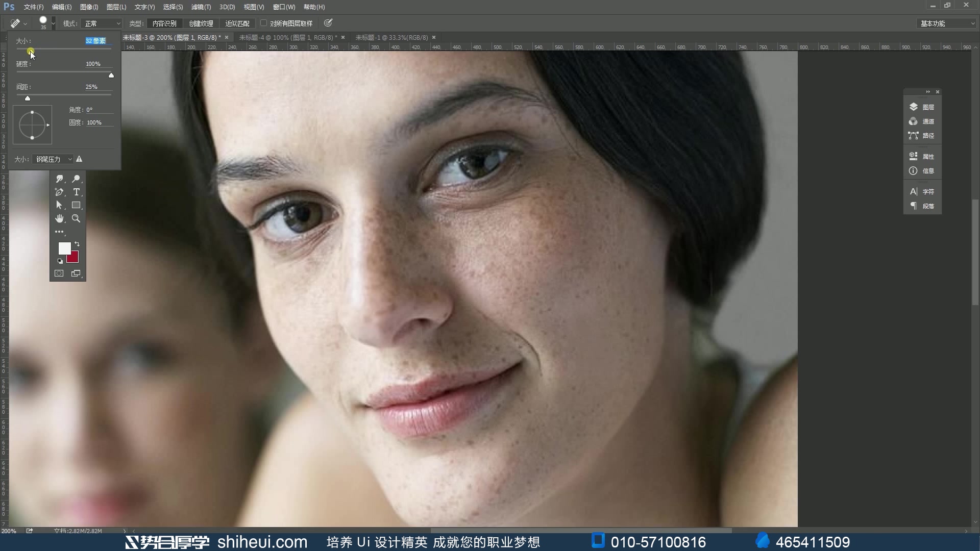Open the Channels (通道) panel icon
Image resolution: width=980 pixels, height=551 pixels.
(x=914, y=121)
